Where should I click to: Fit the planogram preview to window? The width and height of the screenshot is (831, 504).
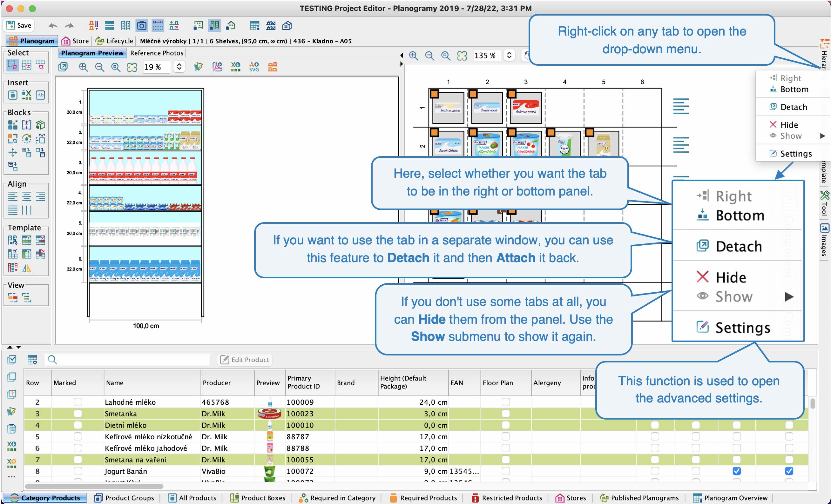(132, 67)
